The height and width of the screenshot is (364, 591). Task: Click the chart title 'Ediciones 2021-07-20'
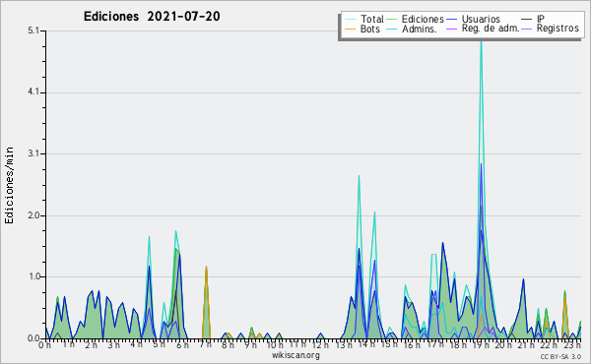point(152,17)
